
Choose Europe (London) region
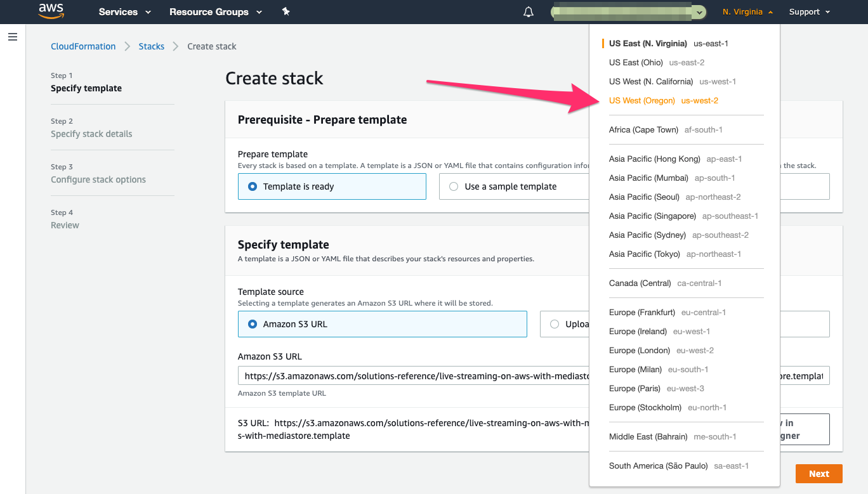[661, 351]
